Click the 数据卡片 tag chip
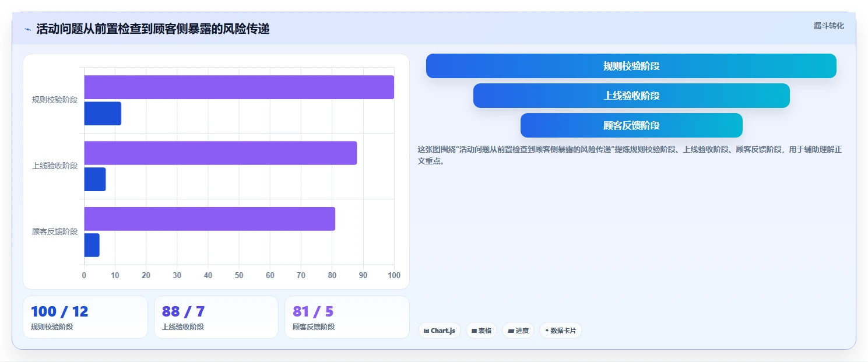 point(560,331)
